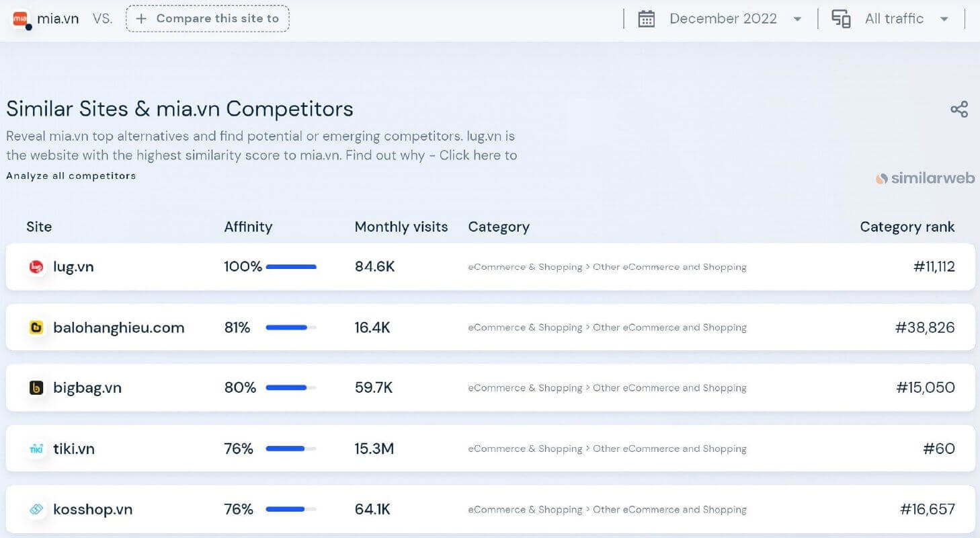
Task: Sort by the Monthly visits column header
Action: click(401, 227)
